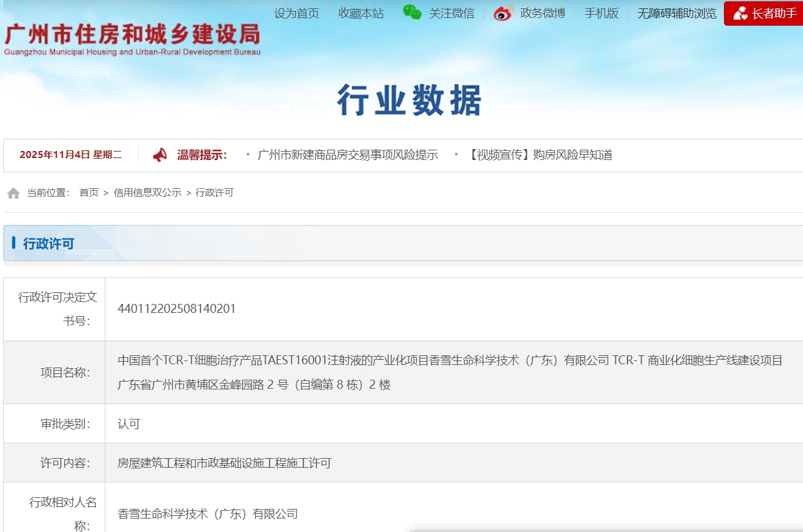Click the 行政许可决定文书号 label cell
The image size is (803, 532).
click(x=55, y=309)
